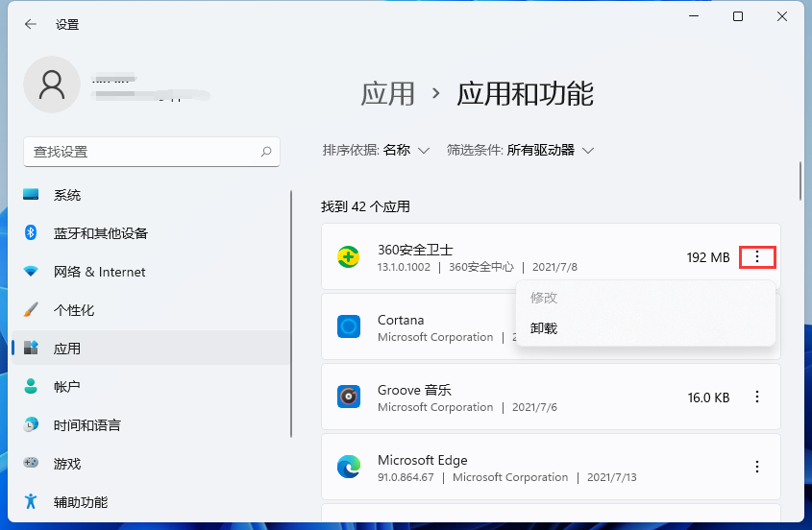
Task: Click the 游戏 controller icon
Action: click(x=31, y=462)
